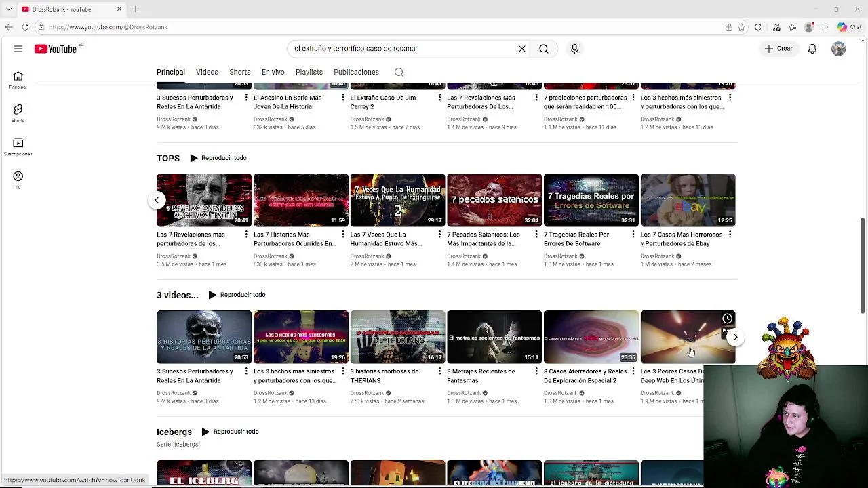Open the account avatar menu
Screen dimensions: 868x488
[839, 49]
